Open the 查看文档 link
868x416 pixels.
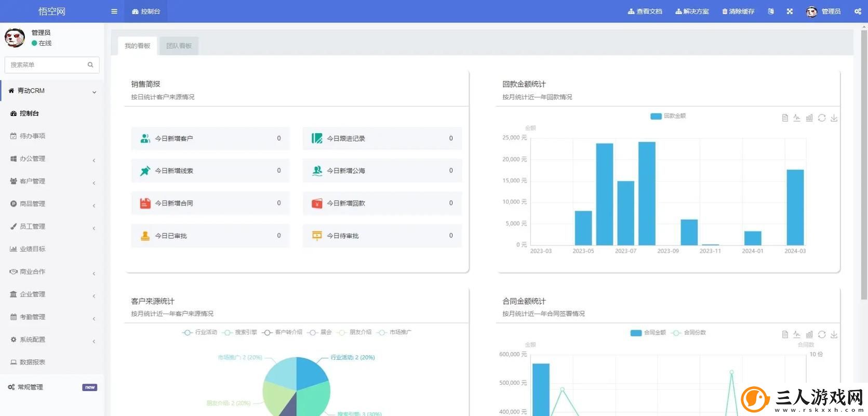pos(645,11)
